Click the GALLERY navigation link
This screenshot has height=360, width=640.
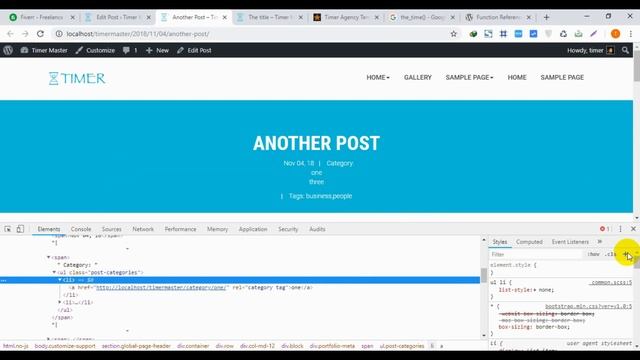coord(418,78)
